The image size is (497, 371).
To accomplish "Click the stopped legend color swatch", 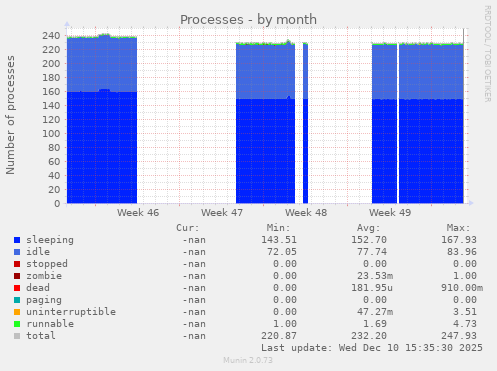I will point(17,264).
